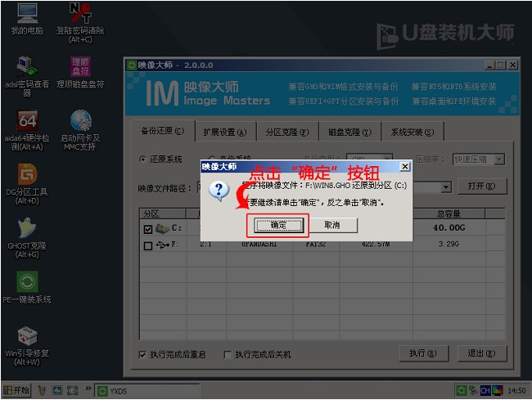Switch to the 备份还原 (C) tab
Screen dimensions: 532x400
pos(163,131)
